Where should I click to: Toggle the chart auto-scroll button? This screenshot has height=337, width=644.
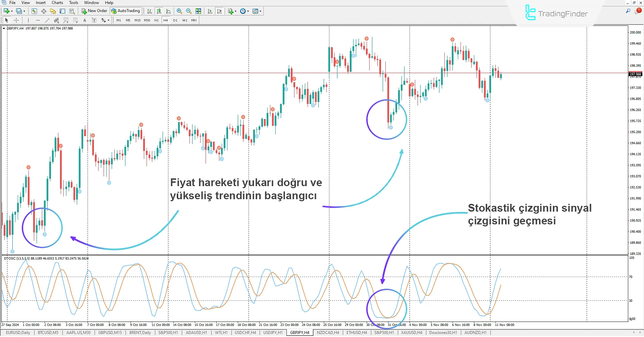(x=210, y=11)
